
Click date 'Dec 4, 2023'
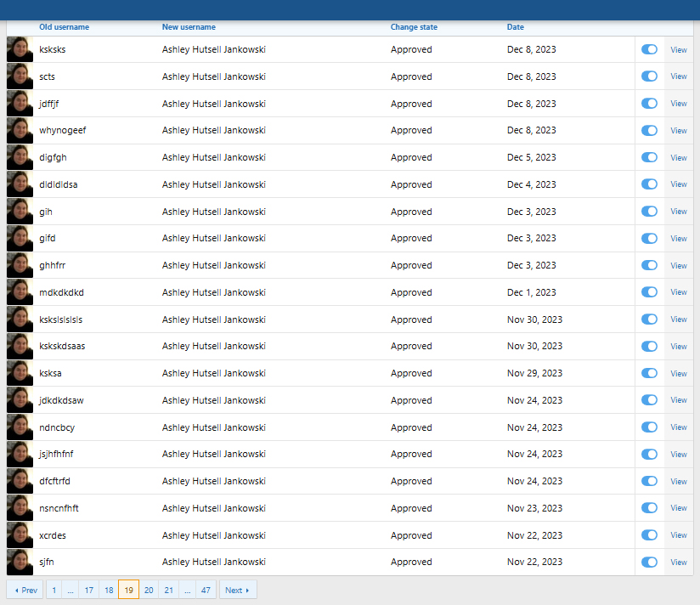tap(531, 184)
